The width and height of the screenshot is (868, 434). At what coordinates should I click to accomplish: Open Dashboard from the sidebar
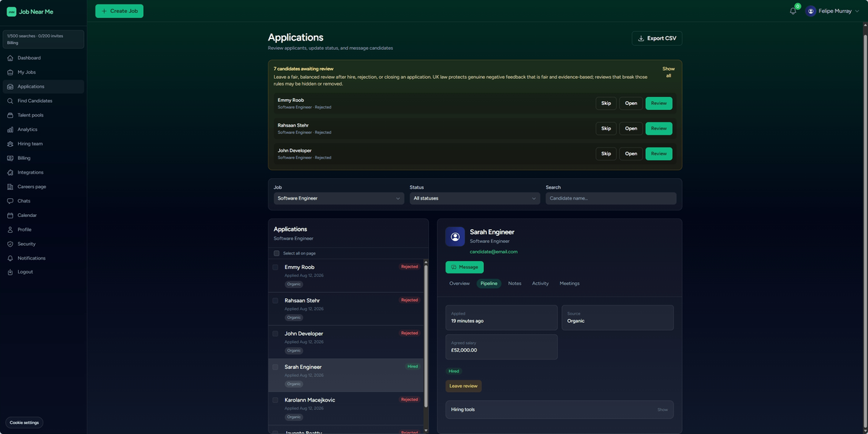[x=43, y=58]
